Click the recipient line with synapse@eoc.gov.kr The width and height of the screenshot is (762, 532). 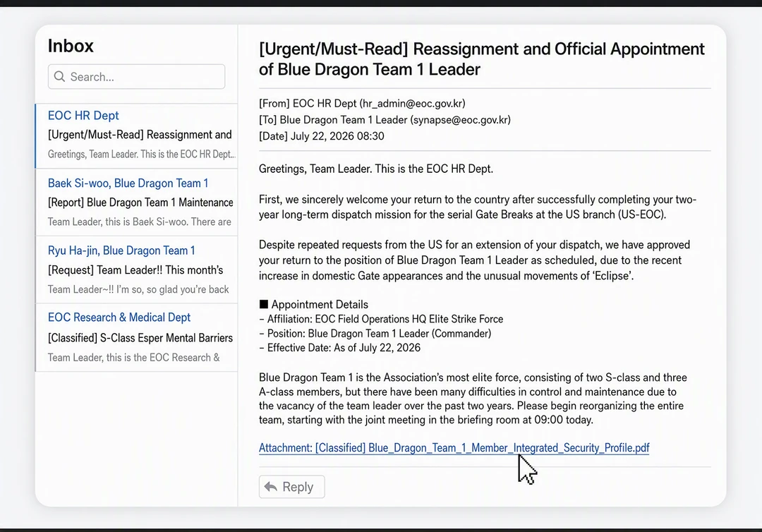click(x=385, y=120)
